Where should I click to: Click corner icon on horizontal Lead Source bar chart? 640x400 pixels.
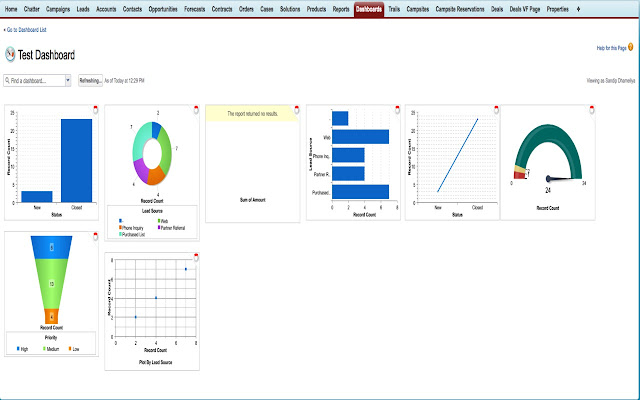pos(396,108)
